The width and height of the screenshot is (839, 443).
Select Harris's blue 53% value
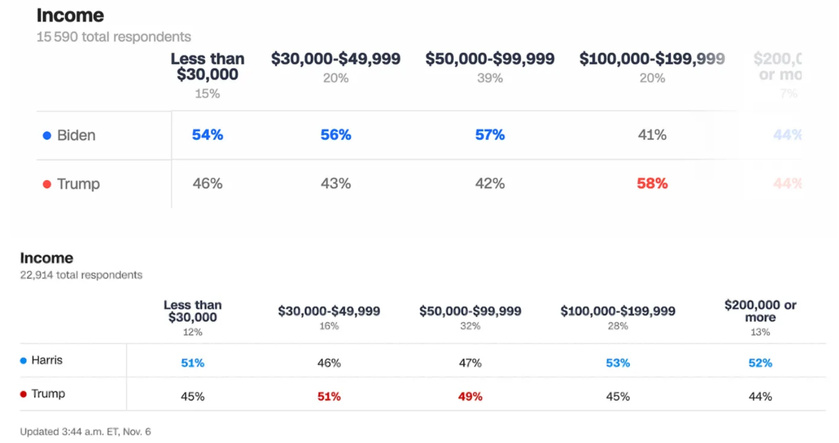[x=617, y=363]
